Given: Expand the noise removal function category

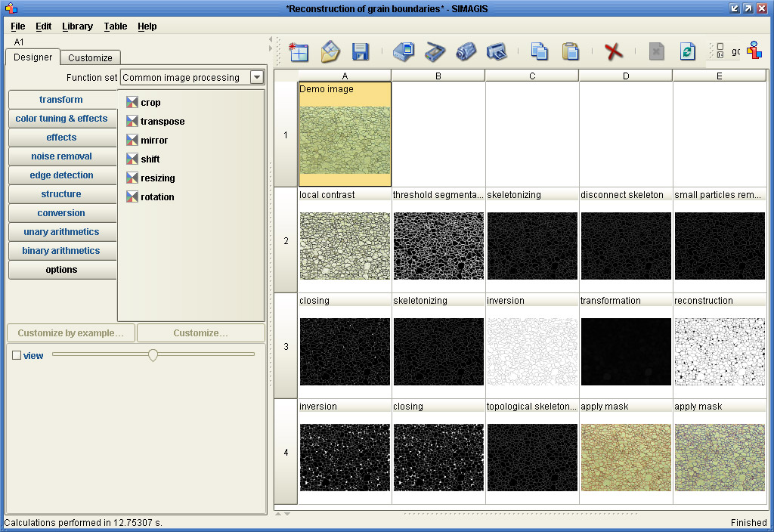Looking at the screenshot, I should [62, 156].
